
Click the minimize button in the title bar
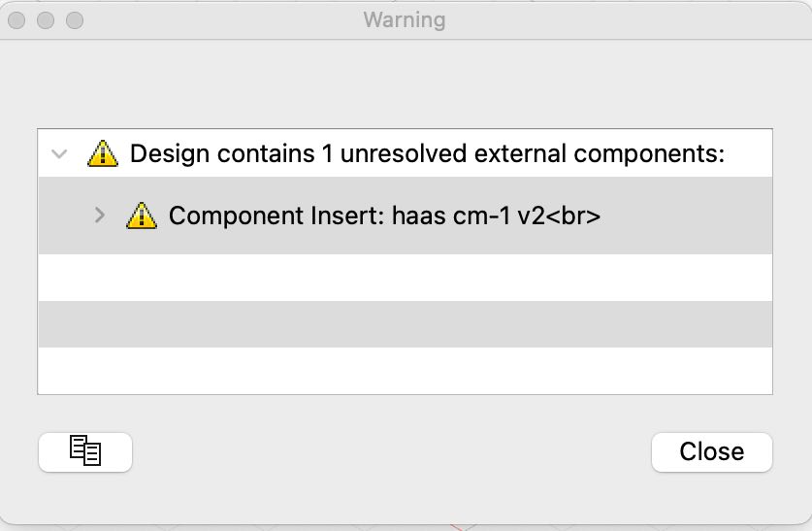(x=46, y=19)
